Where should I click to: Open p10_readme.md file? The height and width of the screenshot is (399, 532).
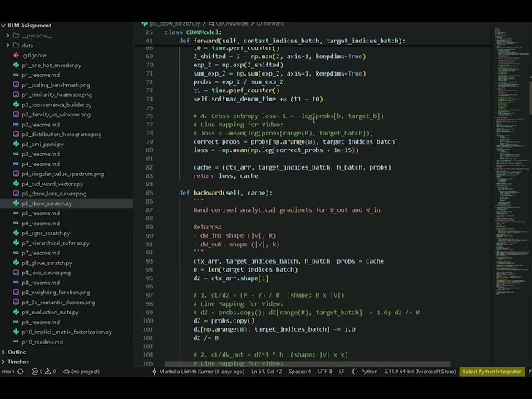coord(42,342)
